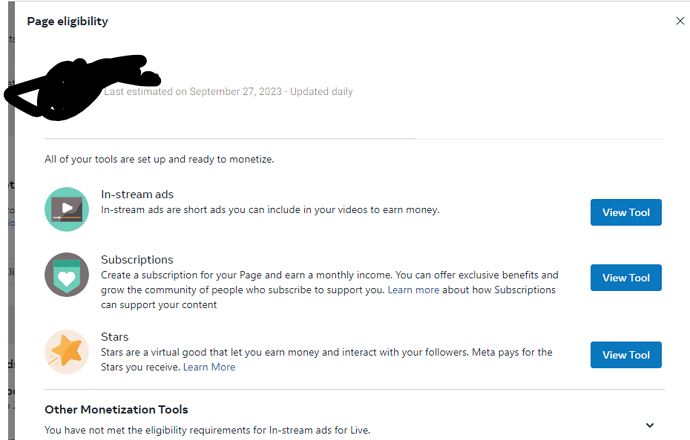Click the tools ready to monetize message
The width and height of the screenshot is (690, 440).
point(159,159)
